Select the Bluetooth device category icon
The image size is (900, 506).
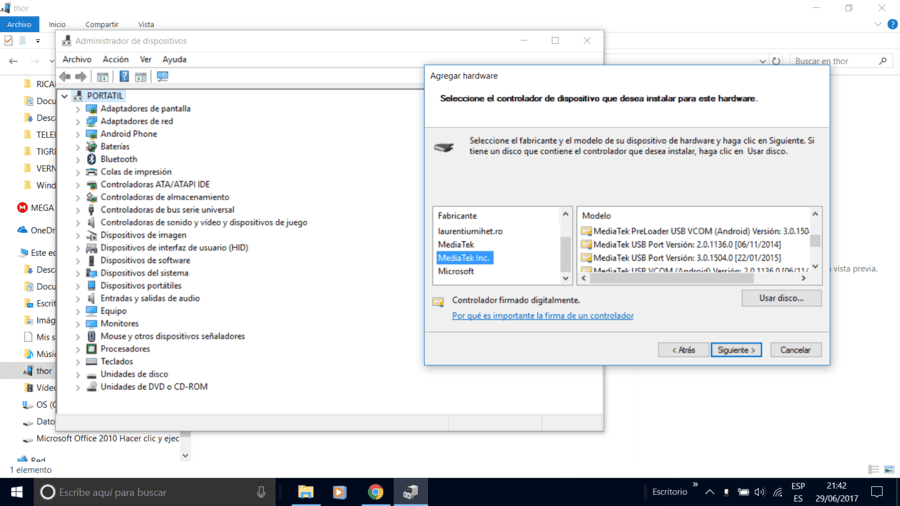pos(91,159)
